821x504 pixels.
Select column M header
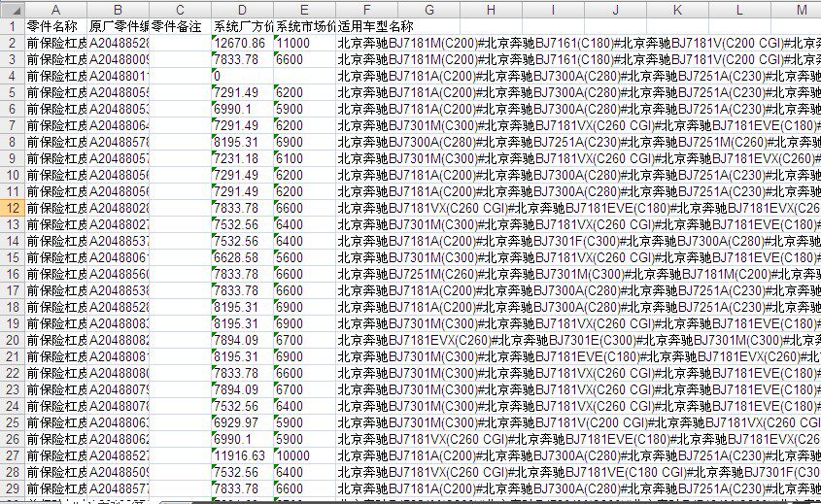(797, 10)
